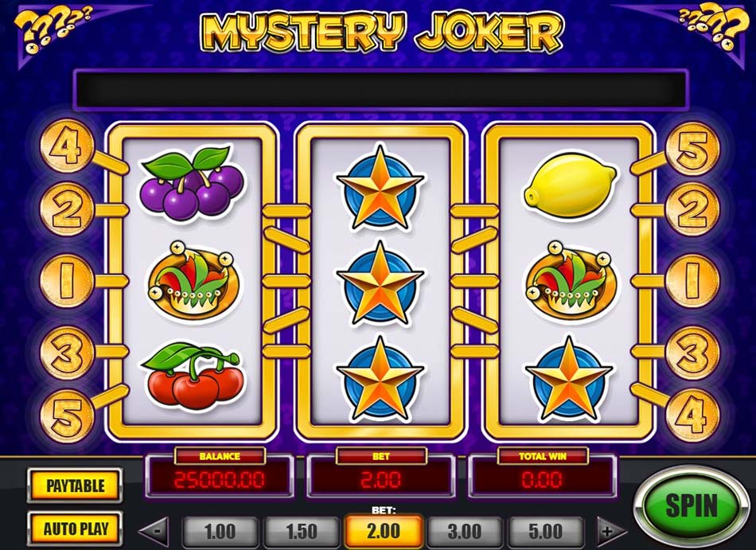Click the red cherries symbol
Viewport: 756px width, 550px height.
point(193,375)
